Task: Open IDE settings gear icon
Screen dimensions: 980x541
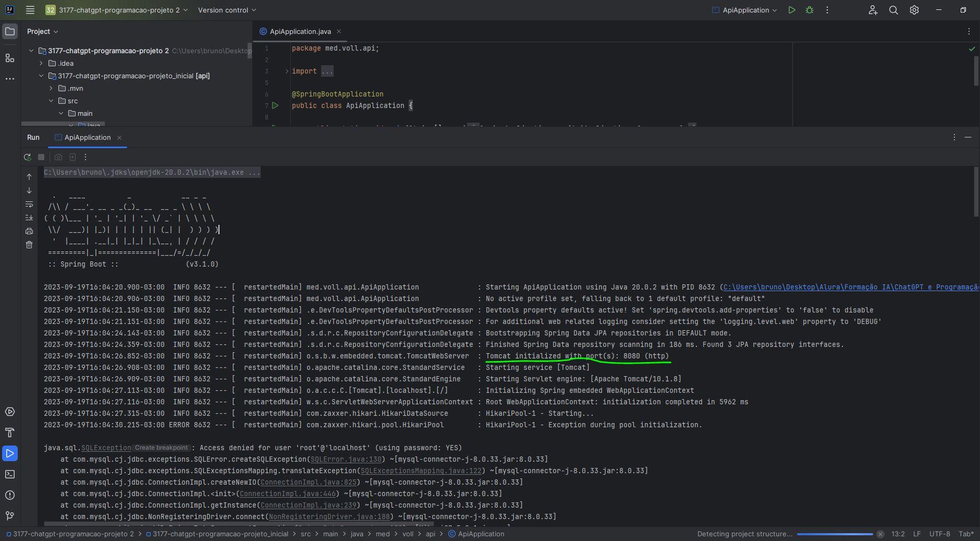Action: pyautogui.click(x=914, y=10)
